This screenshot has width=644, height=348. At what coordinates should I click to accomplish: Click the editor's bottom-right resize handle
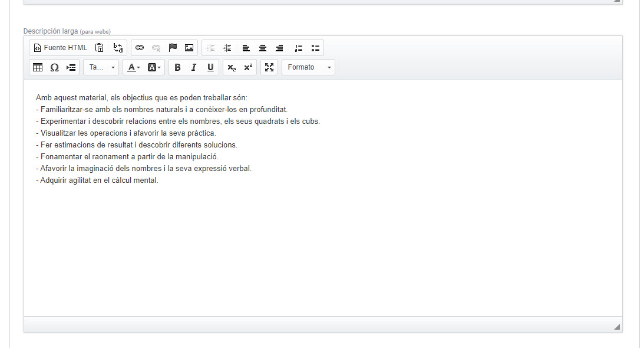[617, 327]
